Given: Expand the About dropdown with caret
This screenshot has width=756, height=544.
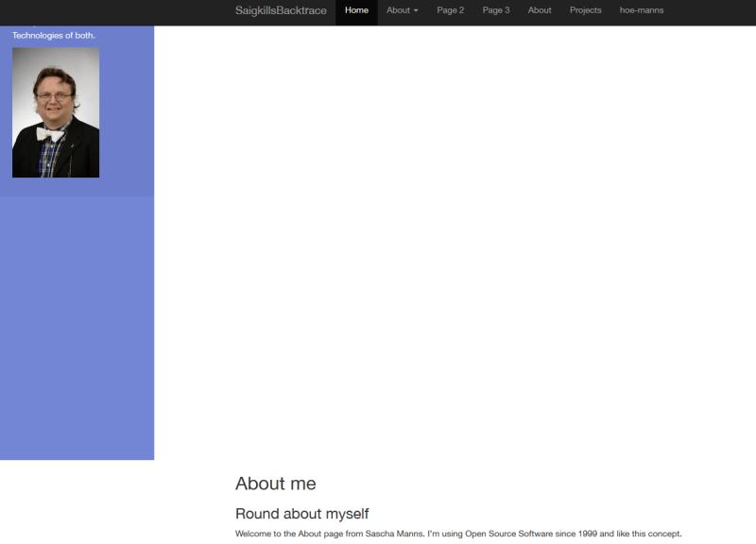Looking at the screenshot, I should 402,10.
